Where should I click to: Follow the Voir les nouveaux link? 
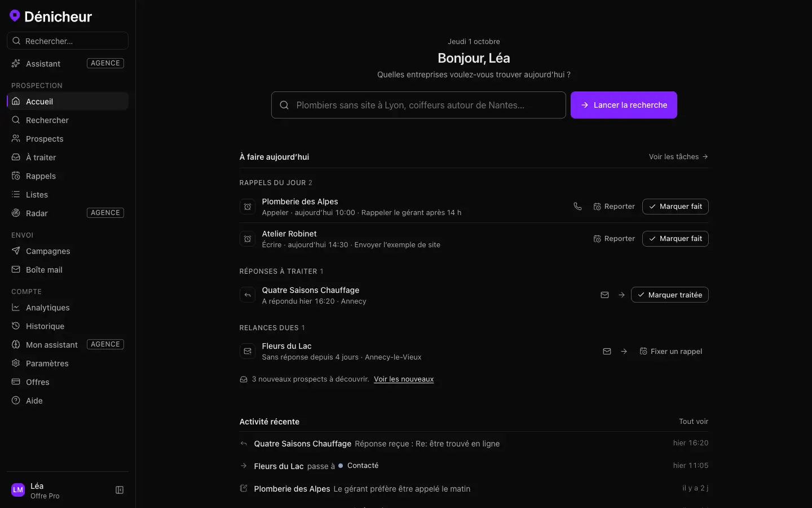[x=404, y=379]
